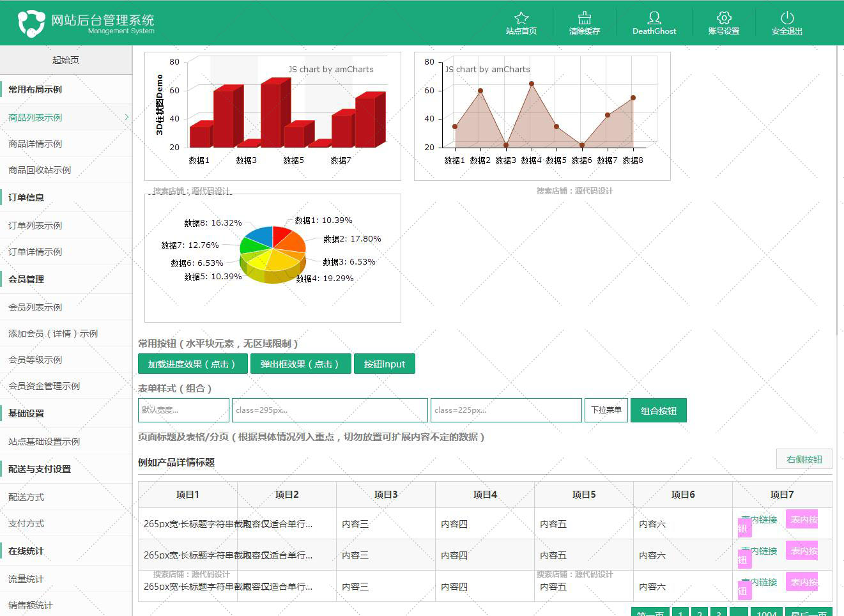This screenshot has width=844, height=616.
Task: Open 账号设置 via the gear icon
Action: (x=724, y=18)
